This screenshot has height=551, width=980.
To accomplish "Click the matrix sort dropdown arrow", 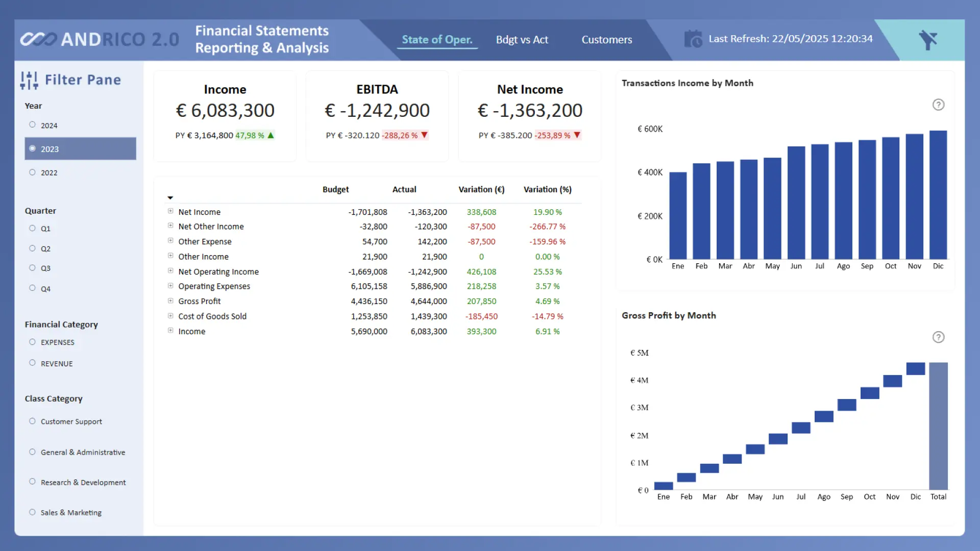I will (x=170, y=197).
